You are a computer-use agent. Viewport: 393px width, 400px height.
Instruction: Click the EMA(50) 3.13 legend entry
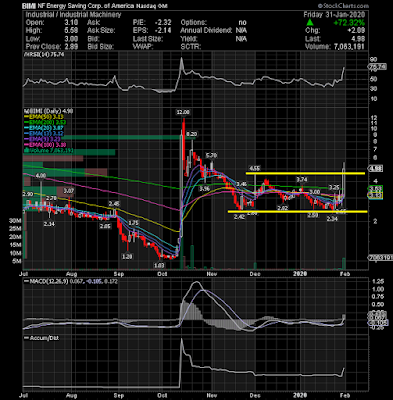[x=44, y=117]
